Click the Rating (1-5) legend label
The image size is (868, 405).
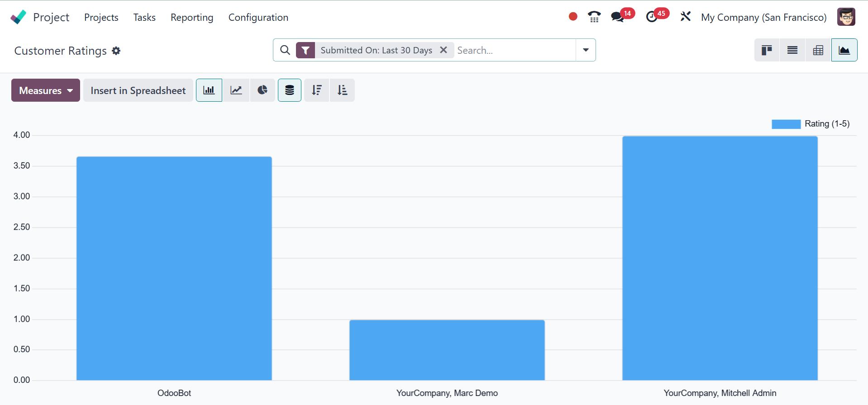(x=827, y=124)
